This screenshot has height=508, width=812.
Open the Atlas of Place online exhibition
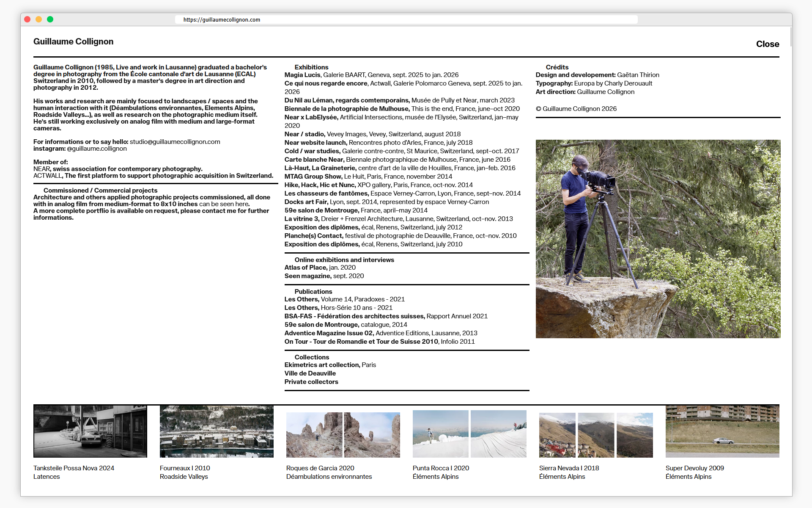[305, 268]
